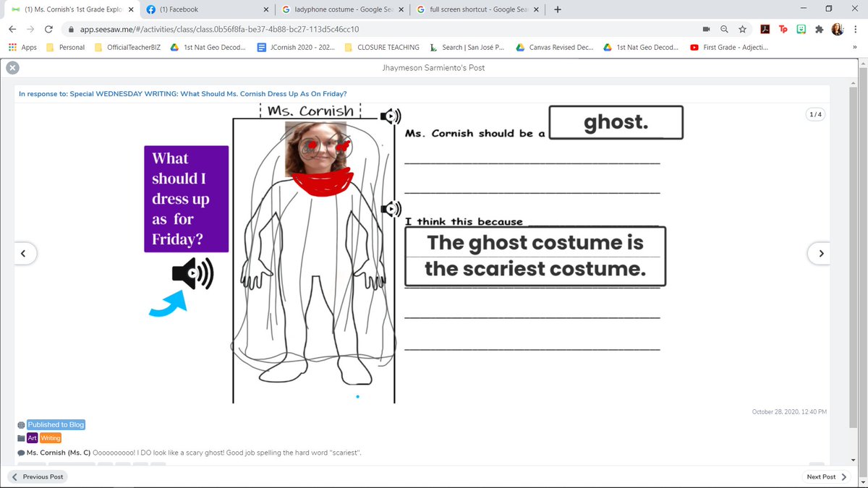Viewport: 868px width, 488px height.
Task: Close the Seesaw post overlay with the X
Action: tap(12, 67)
